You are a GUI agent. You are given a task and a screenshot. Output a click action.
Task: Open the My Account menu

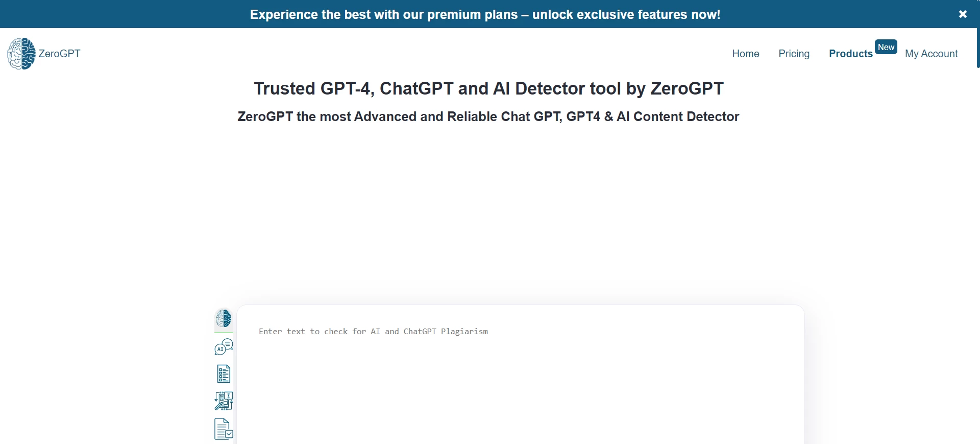tap(932, 54)
